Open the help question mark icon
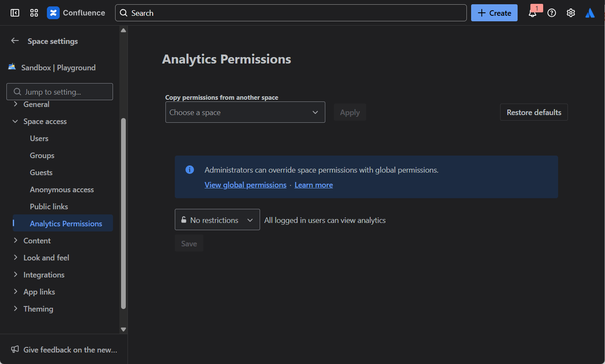Viewport: 605px width, 364px height. click(x=552, y=13)
